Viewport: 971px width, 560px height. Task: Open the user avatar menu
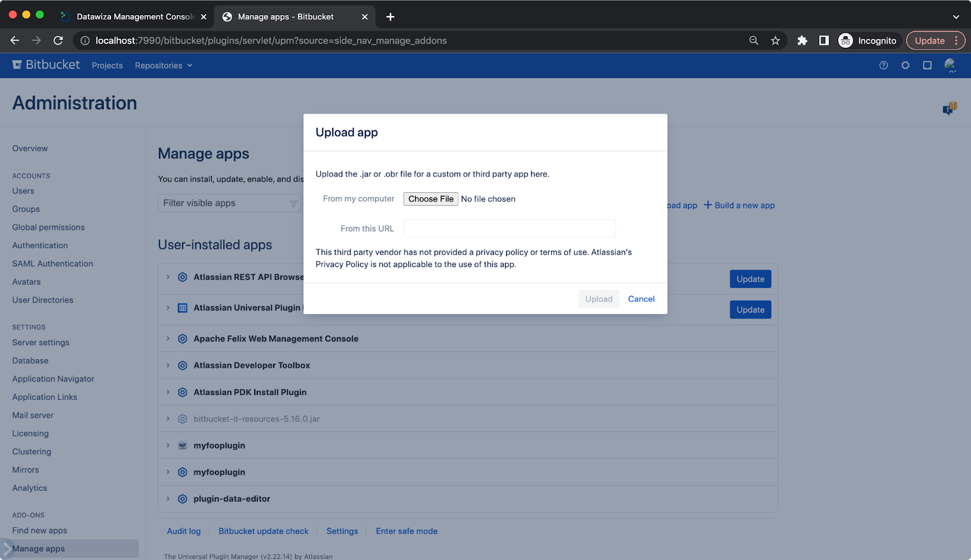950,65
